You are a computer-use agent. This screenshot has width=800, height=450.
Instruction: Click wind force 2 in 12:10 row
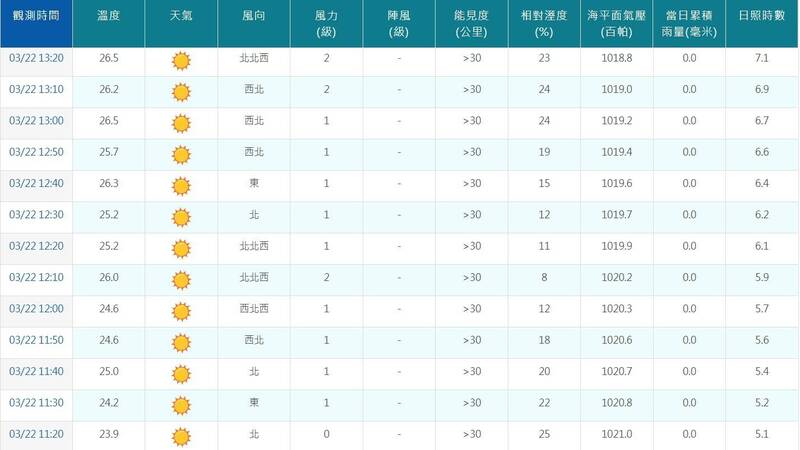[x=327, y=278]
